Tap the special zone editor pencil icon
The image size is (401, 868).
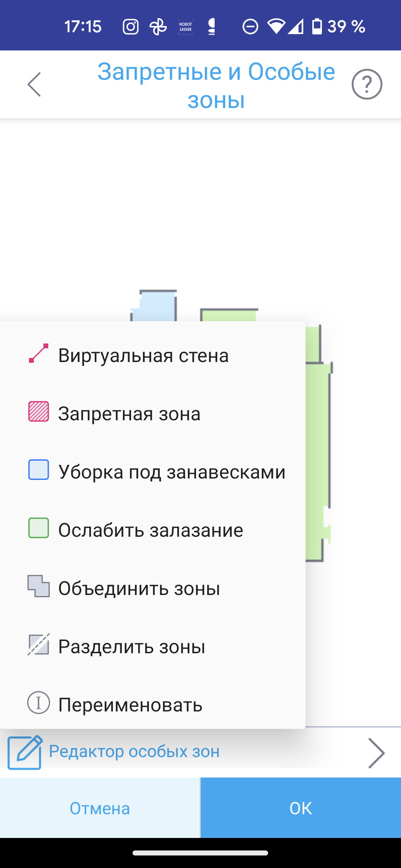click(x=25, y=752)
